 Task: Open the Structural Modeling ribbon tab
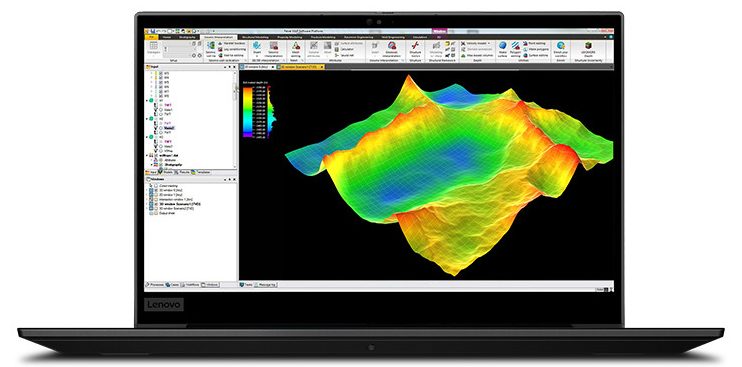point(255,36)
